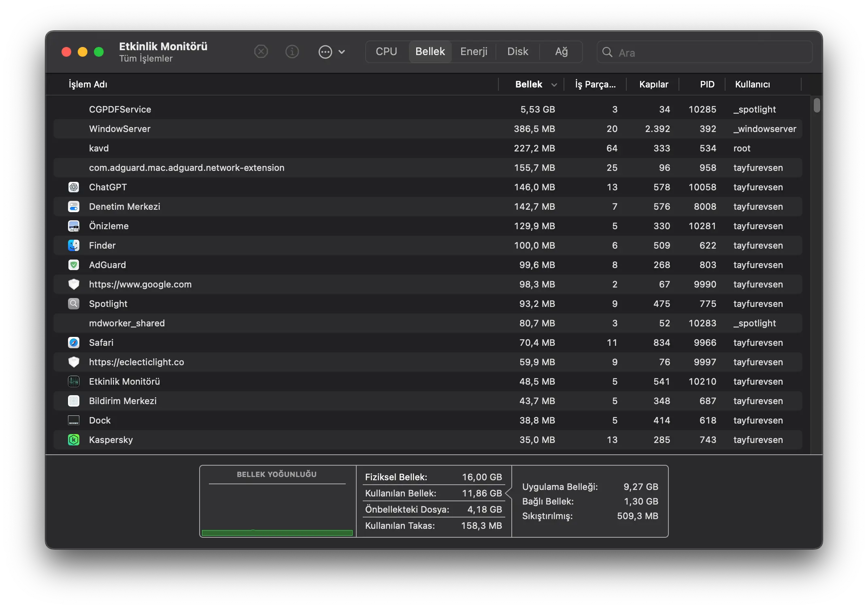Select the ChatGPT app icon in the list

click(74, 187)
